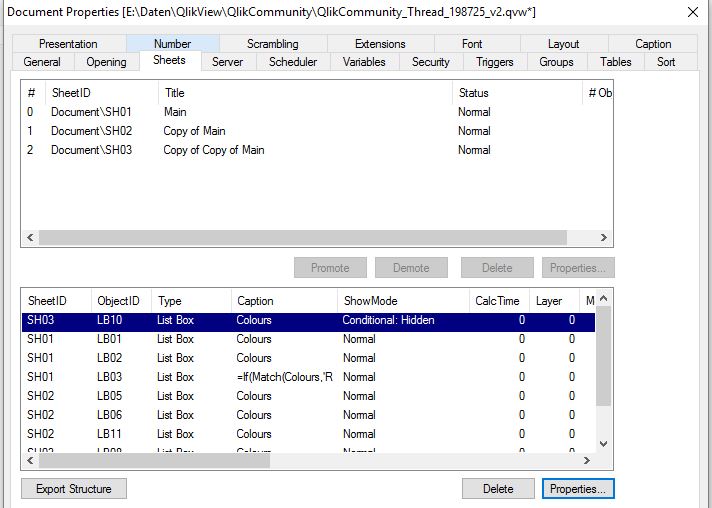Open the Scrambling tab
This screenshot has width=712, height=508.
(x=272, y=44)
